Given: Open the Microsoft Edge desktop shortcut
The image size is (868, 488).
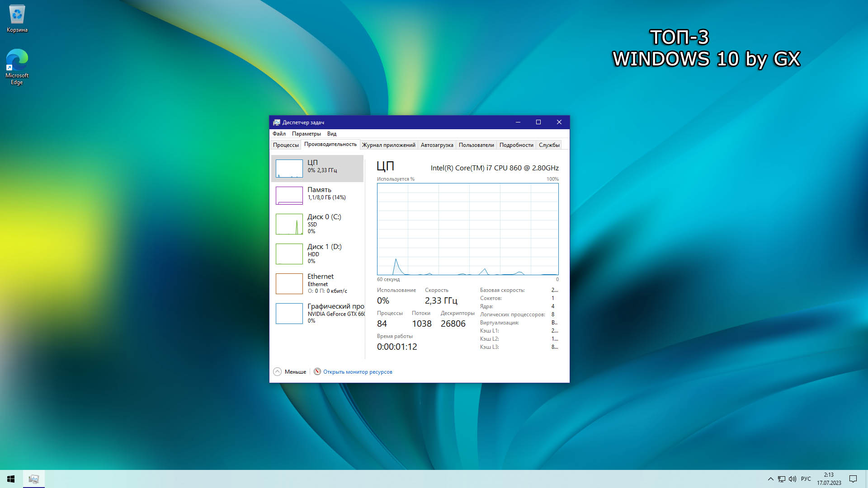Looking at the screenshot, I should click(x=17, y=66).
